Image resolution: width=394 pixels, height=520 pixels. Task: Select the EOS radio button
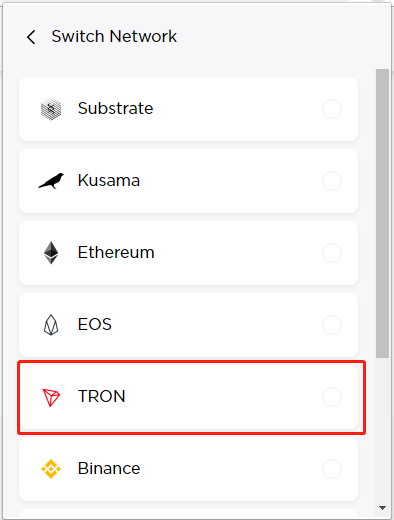(x=332, y=325)
